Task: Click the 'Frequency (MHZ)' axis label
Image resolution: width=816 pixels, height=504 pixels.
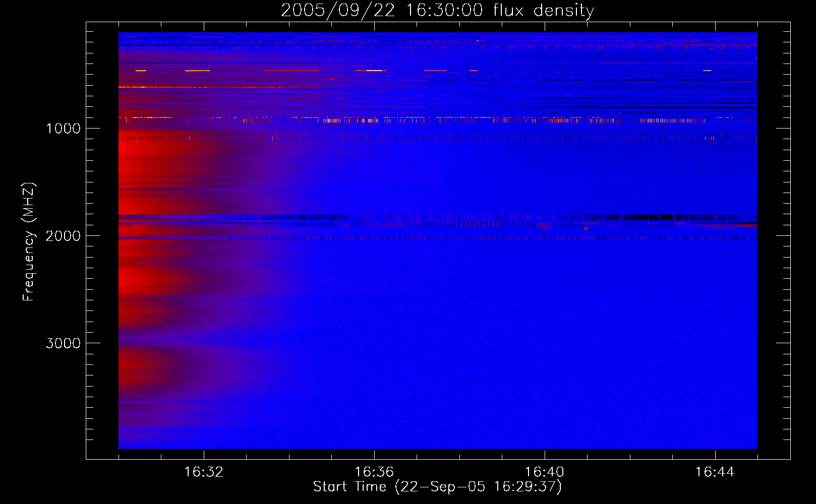Action: (x=28, y=242)
